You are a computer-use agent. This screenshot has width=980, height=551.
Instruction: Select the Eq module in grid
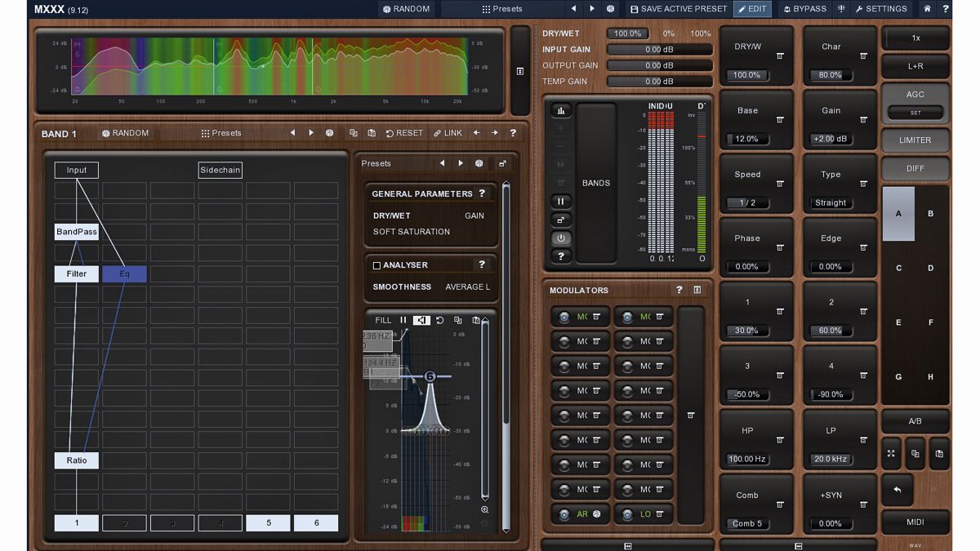(125, 274)
